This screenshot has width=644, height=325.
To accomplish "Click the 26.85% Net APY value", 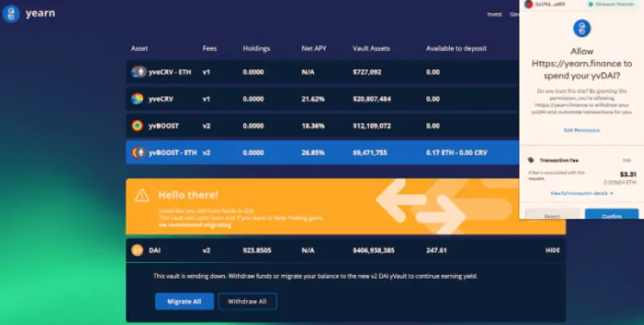I will [x=313, y=153].
